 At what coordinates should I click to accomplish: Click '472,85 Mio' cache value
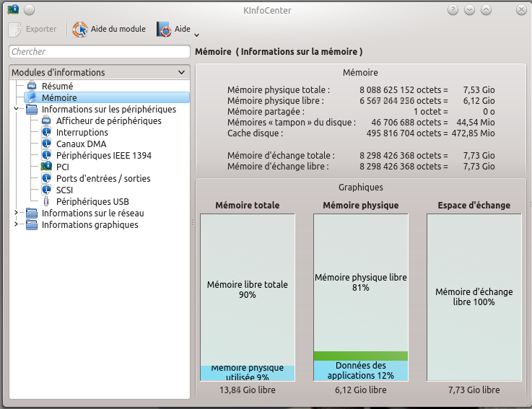tap(474, 133)
